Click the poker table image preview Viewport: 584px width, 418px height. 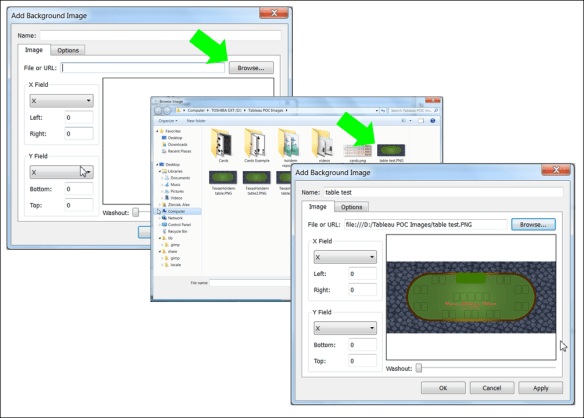click(x=471, y=297)
